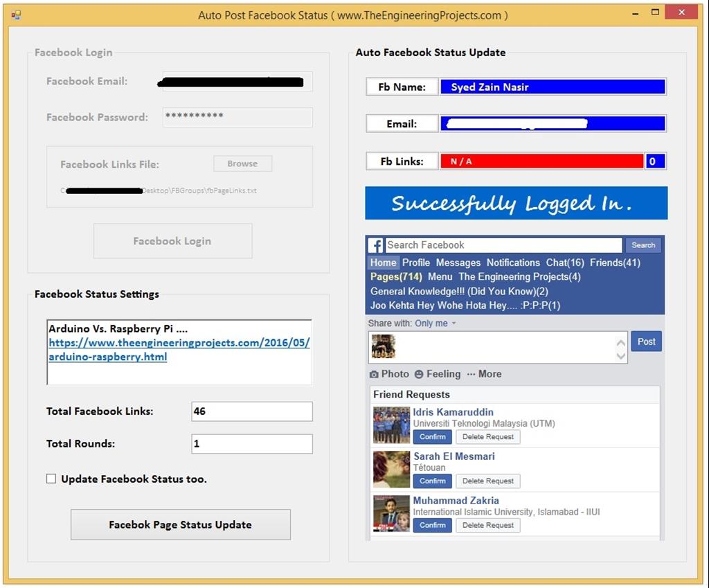Click the Total Rounds input field

(x=251, y=444)
